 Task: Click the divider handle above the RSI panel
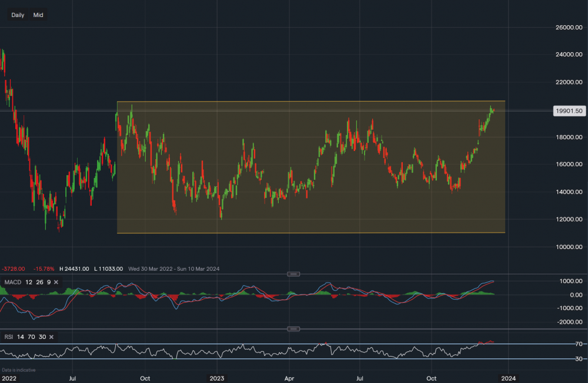294,328
